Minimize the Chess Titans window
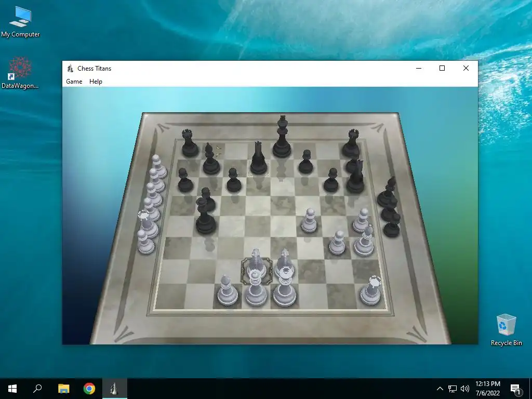The width and height of the screenshot is (532, 399). [x=419, y=68]
